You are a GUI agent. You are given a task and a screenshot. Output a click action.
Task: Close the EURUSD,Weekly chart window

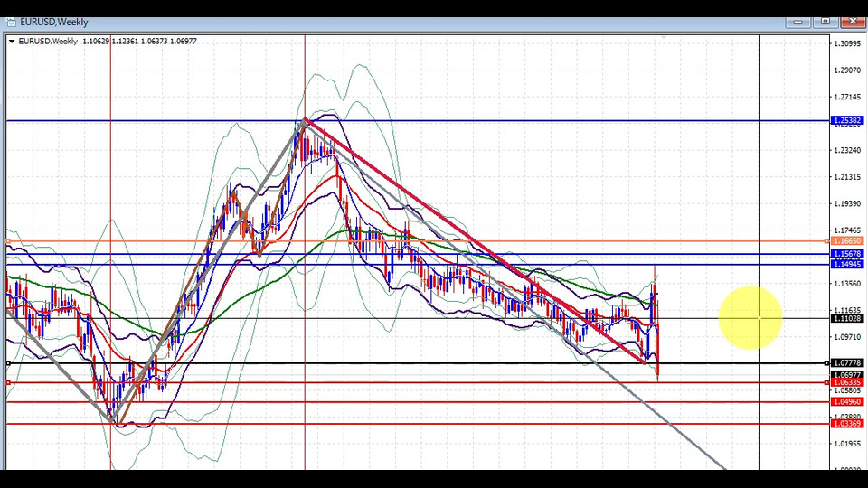[x=853, y=22]
